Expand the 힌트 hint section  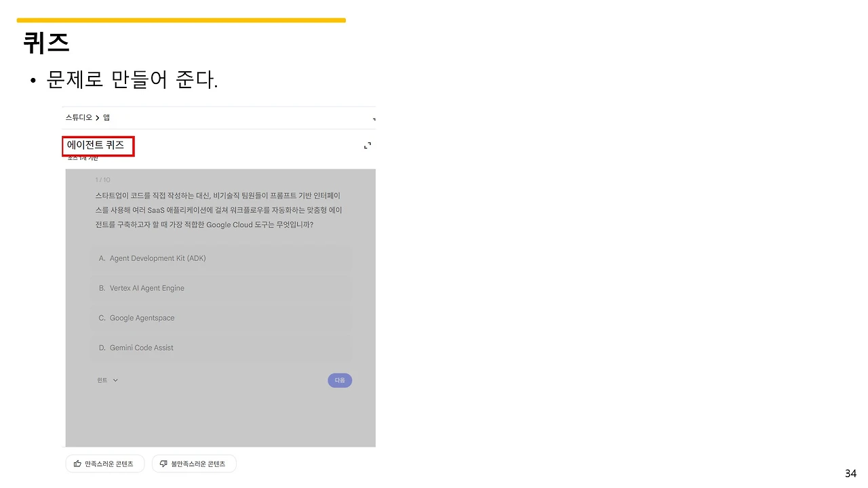[x=106, y=380]
